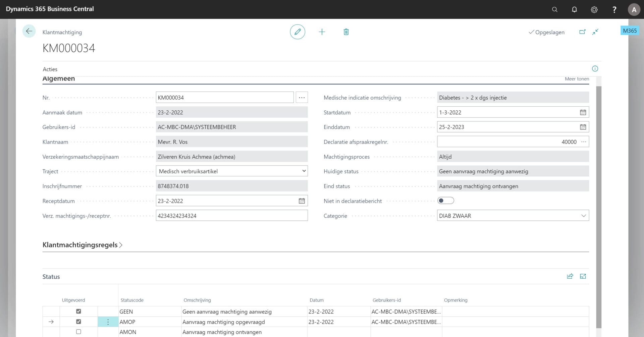Create new record with plus icon
644x337 pixels.
coord(322,32)
